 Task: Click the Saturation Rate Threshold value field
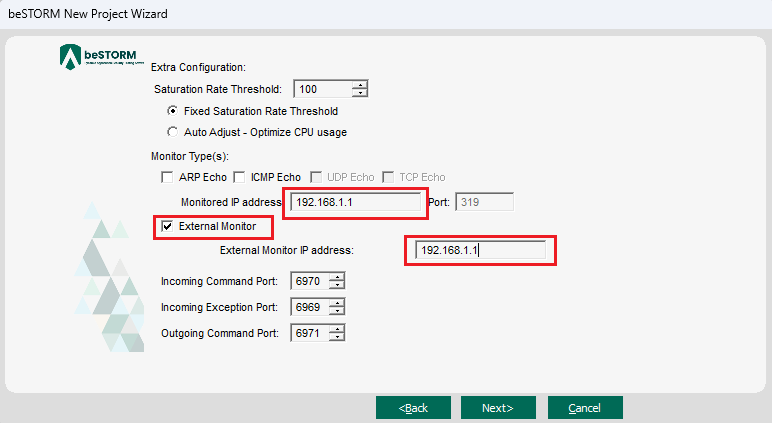pyautogui.click(x=323, y=89)
